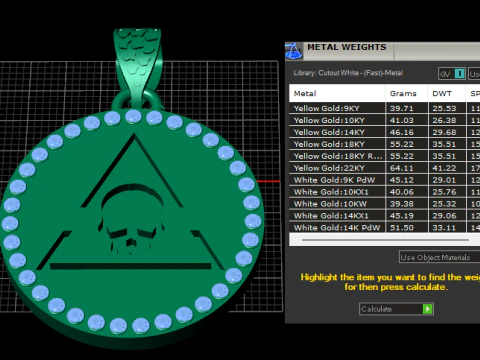This screenshot has width=480, height=360.
Task: Click the 41.03 grams value
Action: point(402,120)
